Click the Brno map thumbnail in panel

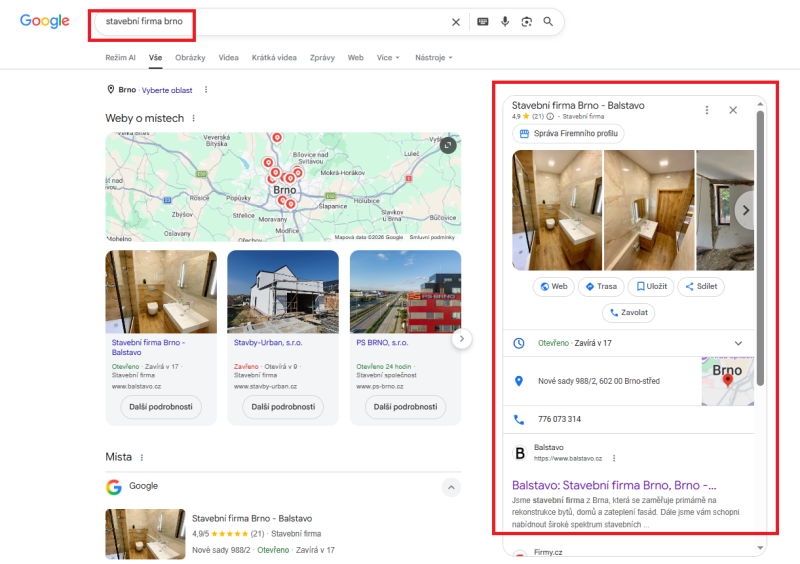click(728, 381)
